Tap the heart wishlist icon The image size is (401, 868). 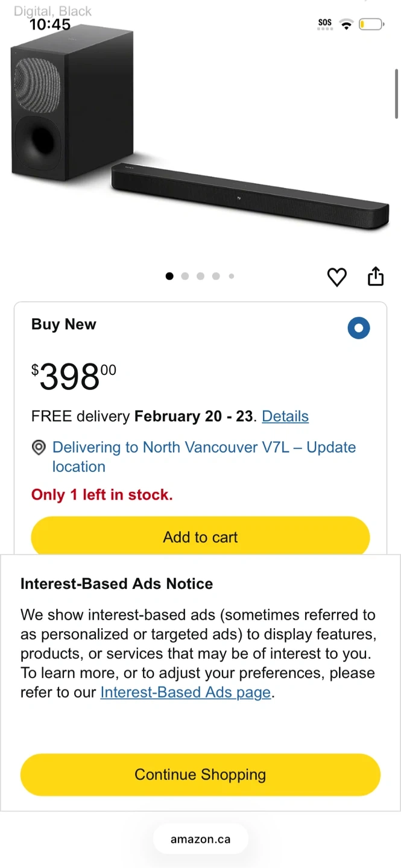(336, 277)
